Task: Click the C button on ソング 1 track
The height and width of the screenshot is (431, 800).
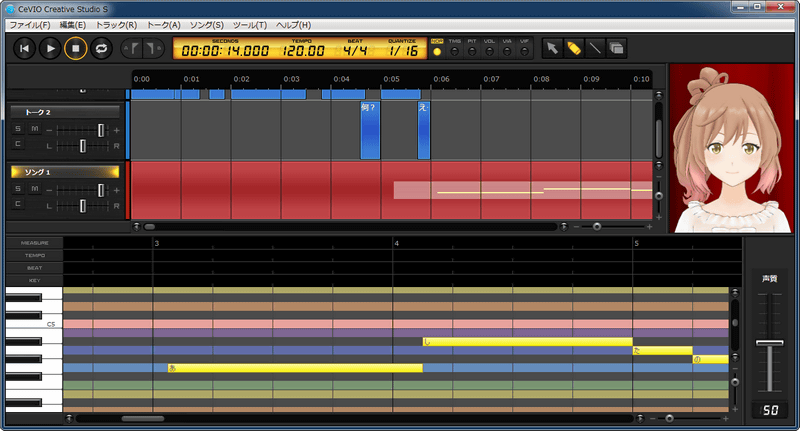Action: (x=18, y=204)
